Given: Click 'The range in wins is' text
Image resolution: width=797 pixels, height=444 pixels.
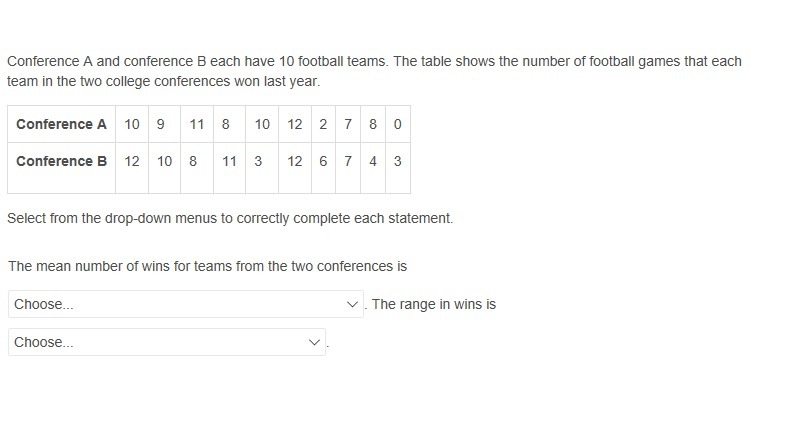Looking at the screenshot, I should (x=434, y=304).
